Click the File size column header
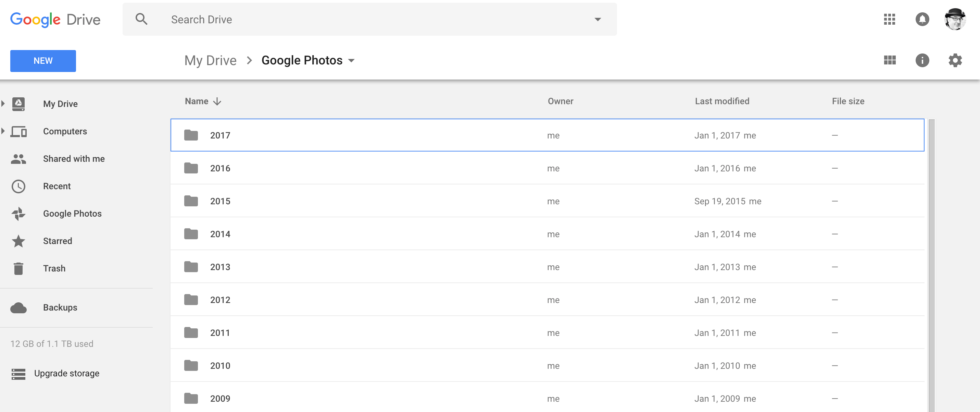This screenshot has height=412, width=980. pos(848,101)
